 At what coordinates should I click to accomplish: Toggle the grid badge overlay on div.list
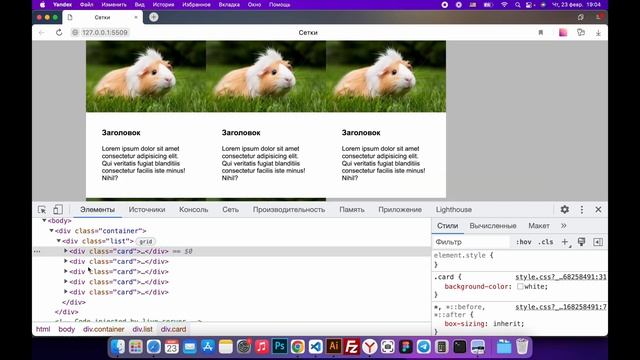146,242
